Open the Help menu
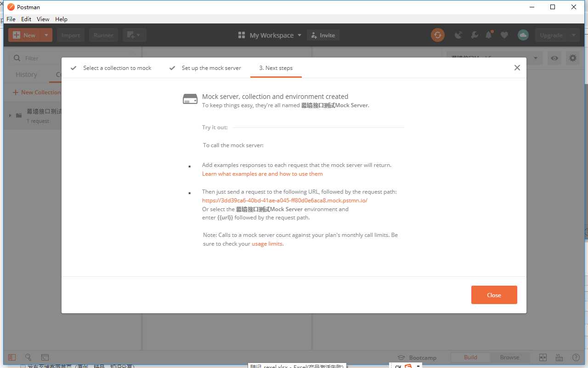 (61, 19)
